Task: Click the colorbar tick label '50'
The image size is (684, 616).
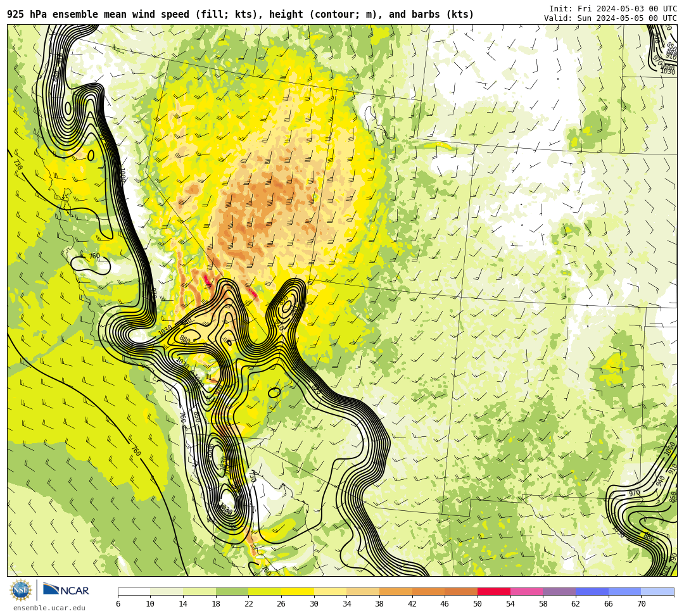Action: click(x=478, y=604)
